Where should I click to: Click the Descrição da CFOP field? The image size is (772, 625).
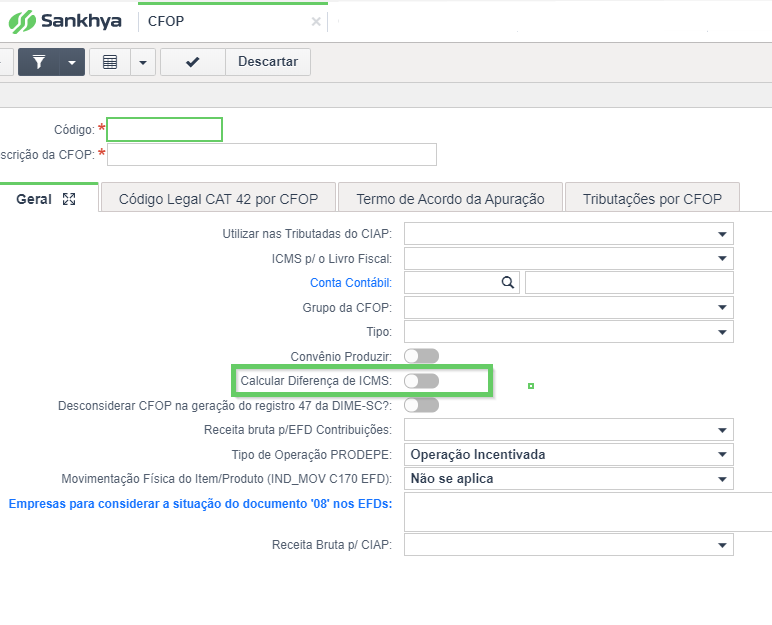(272, 155)
